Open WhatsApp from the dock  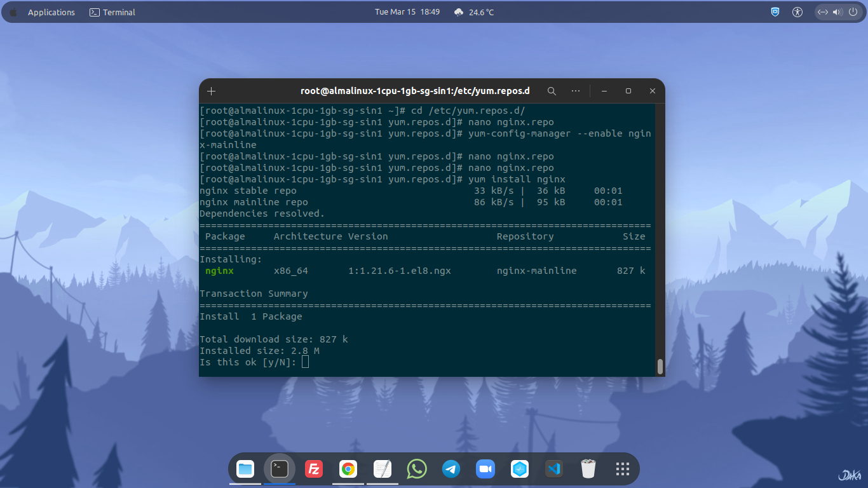pyautogui.click(x=417, y=469)
